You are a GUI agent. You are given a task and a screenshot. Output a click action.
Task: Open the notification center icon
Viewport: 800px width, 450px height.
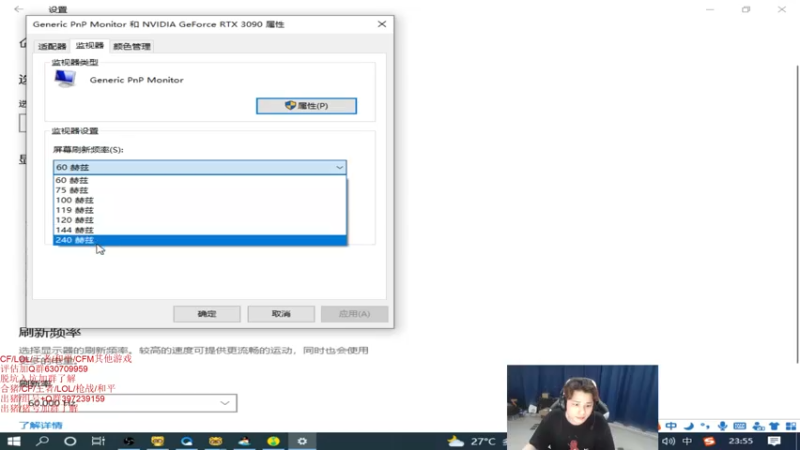pyautogui.click(x=774, y=441)
